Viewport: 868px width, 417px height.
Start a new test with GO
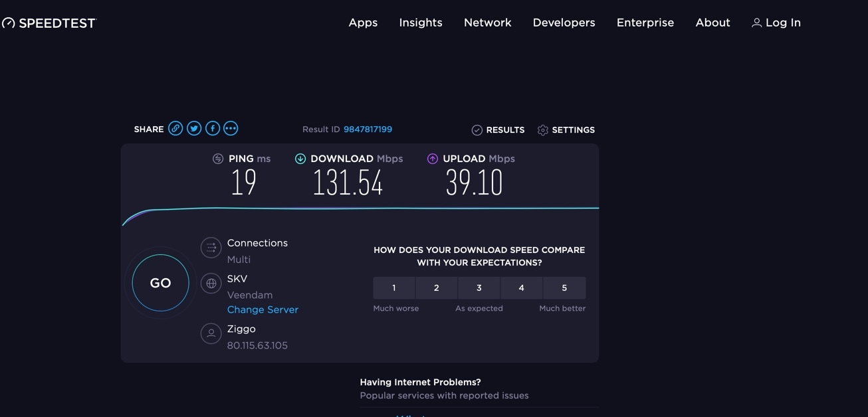coord(160,283)
